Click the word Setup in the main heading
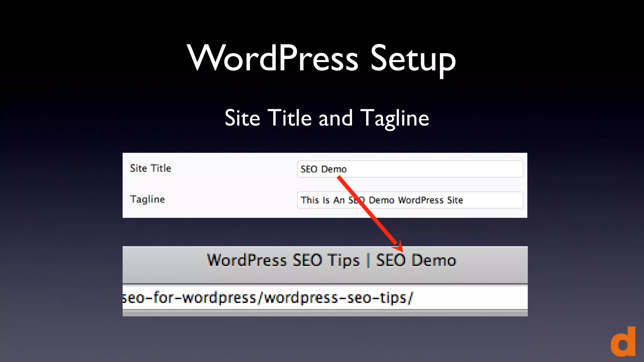Image resolution: width=644 pixels, height=362 pixels. (x=413, y=59)
